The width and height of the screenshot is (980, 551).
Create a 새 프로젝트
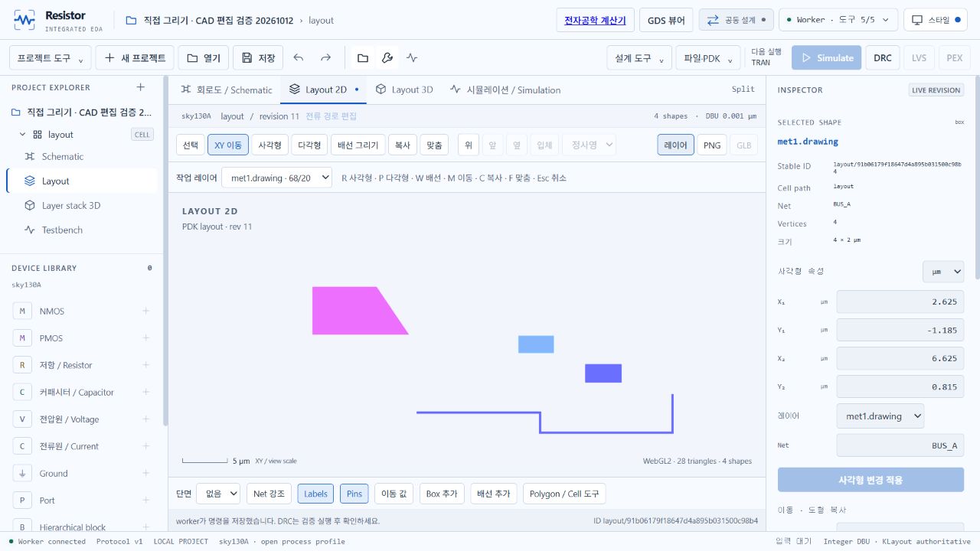tap(135, 58)
